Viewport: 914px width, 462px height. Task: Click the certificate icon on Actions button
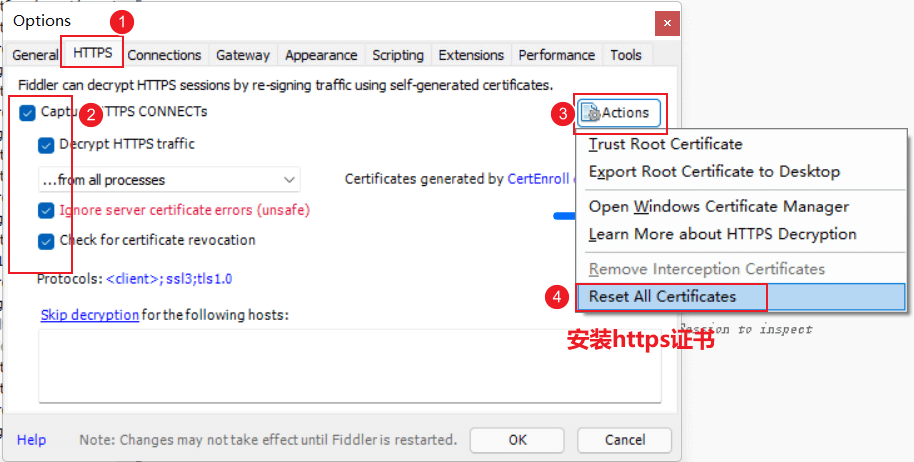point(591,112)
